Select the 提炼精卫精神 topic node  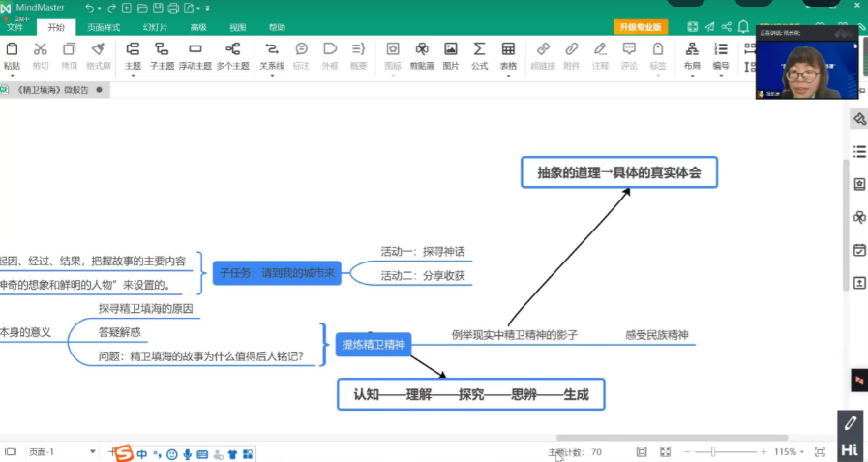(x=374, y=344)
